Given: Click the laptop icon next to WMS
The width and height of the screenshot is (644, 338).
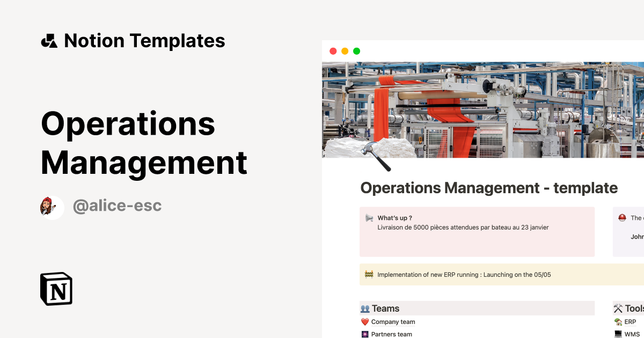Looking at the screenshot, I should (617, 334).
